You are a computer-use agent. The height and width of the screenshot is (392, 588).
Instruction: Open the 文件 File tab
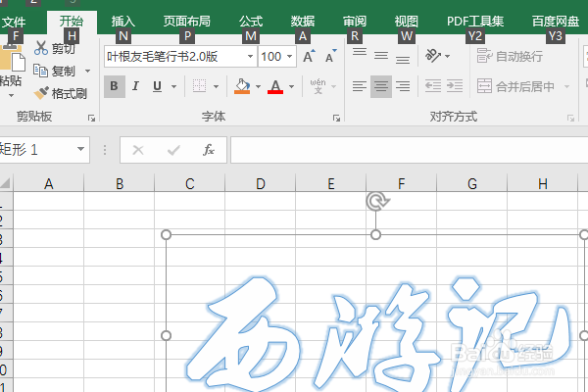coord(14,22)
